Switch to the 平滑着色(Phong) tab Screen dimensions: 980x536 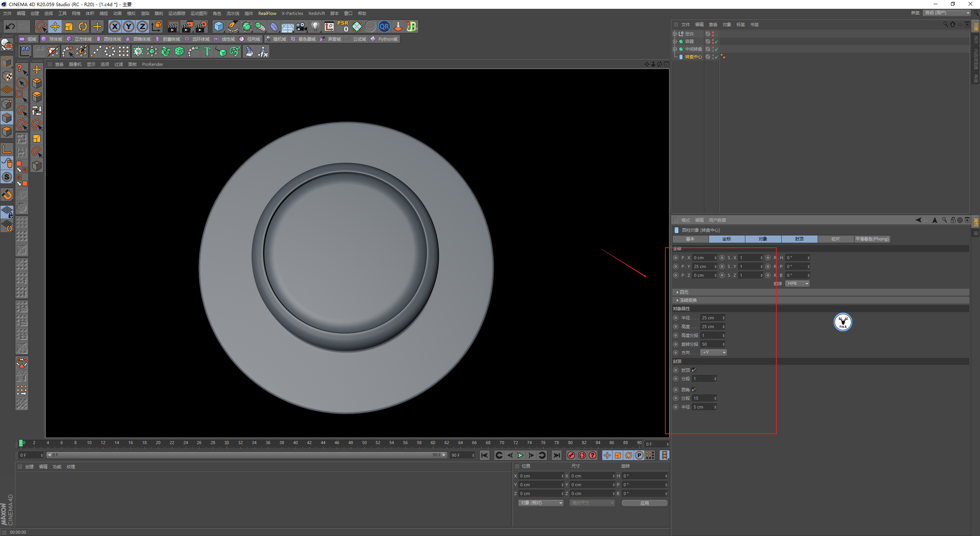[872, 239]
